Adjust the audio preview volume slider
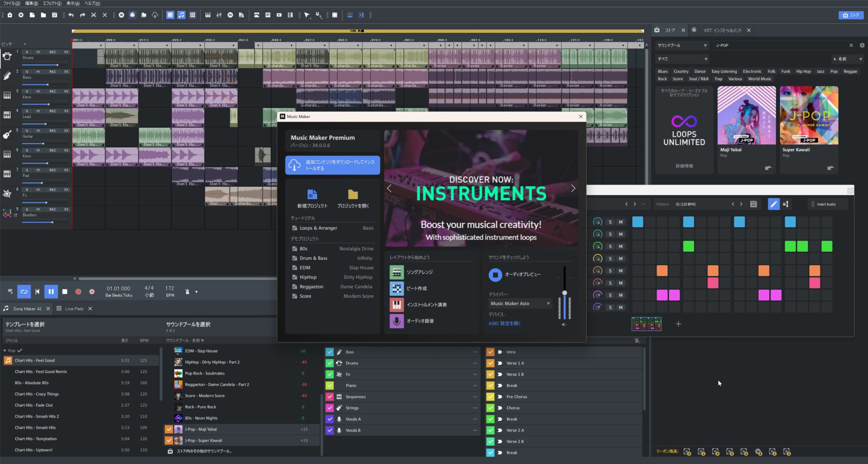 [x=565, y=292]
